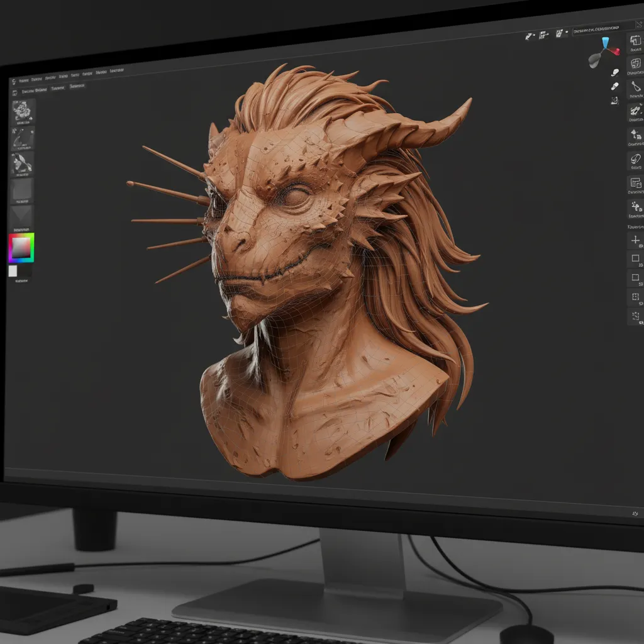Select the white color swatch below the picker
The width and height of the screenshot is (644, 644).
pos(13,270)
